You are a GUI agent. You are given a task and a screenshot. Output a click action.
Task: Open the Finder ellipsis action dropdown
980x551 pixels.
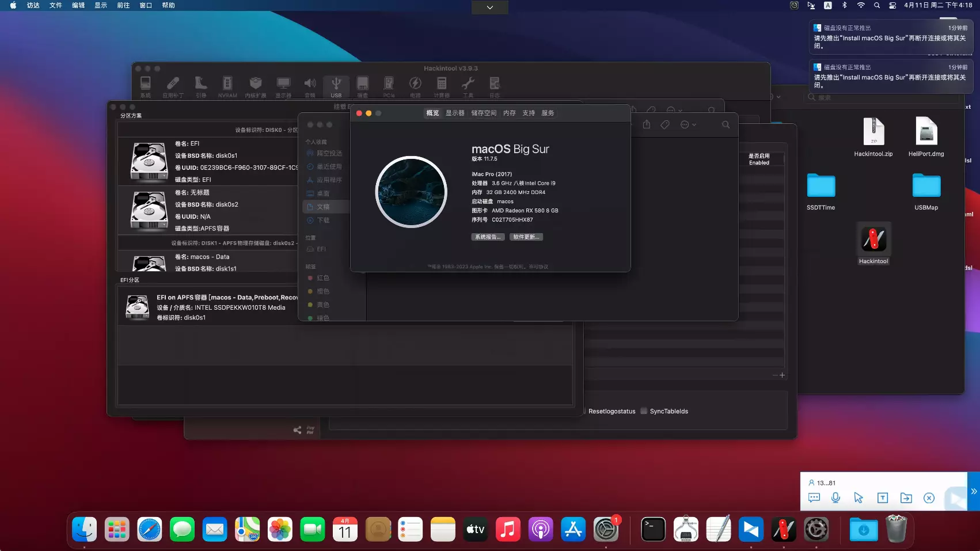688,124
